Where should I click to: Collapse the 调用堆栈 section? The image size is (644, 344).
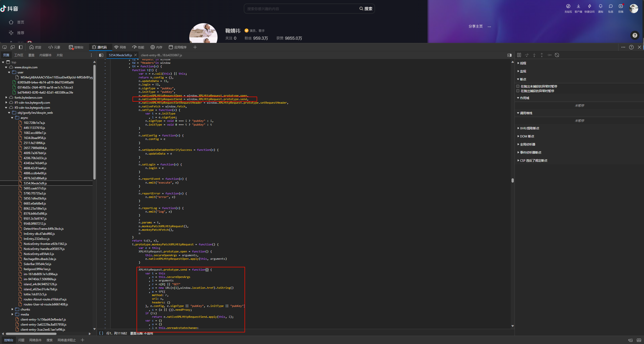click(x=518, y=113)
